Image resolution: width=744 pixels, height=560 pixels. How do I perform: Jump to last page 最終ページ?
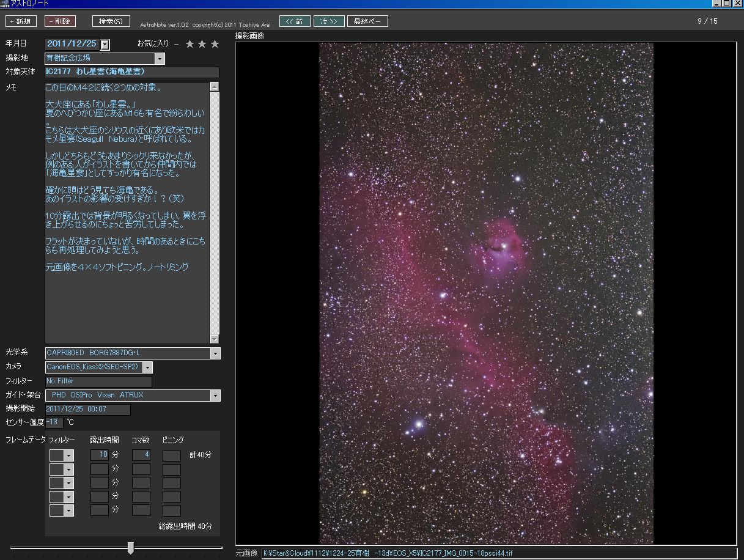tap(367, 21)
